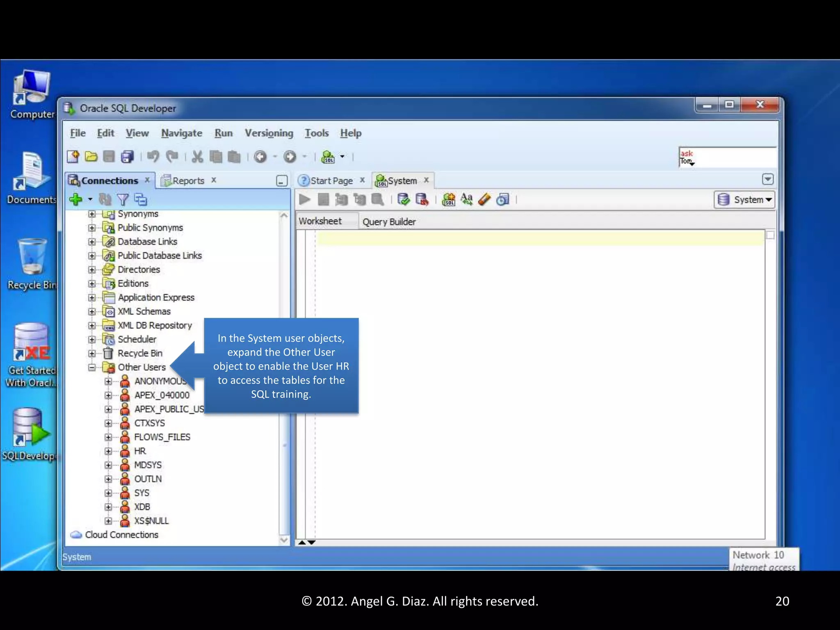Click the SQL Tuning Advisor icon
This screenshot has height=630, width=840.
[x=378, y=200]
